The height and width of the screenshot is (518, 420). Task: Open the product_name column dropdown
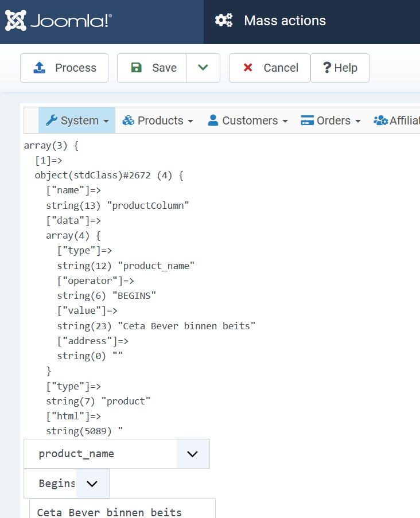point(192,454)
